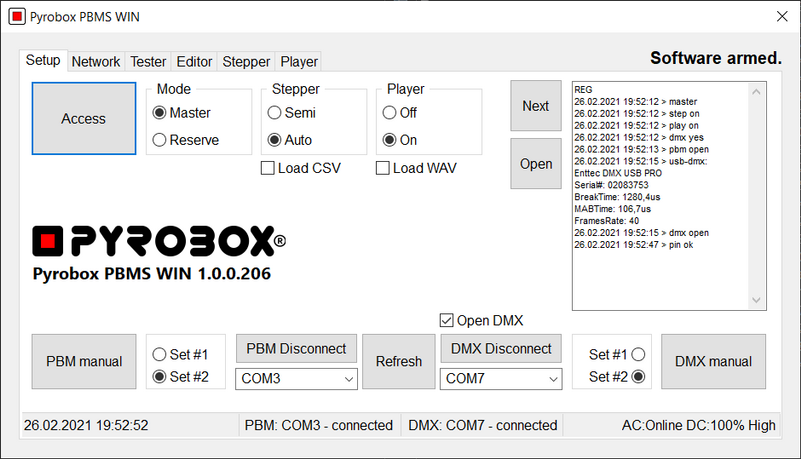Click the Refresh ports button
This screenshot has height=459, width=801.
(x=399, y=361)
